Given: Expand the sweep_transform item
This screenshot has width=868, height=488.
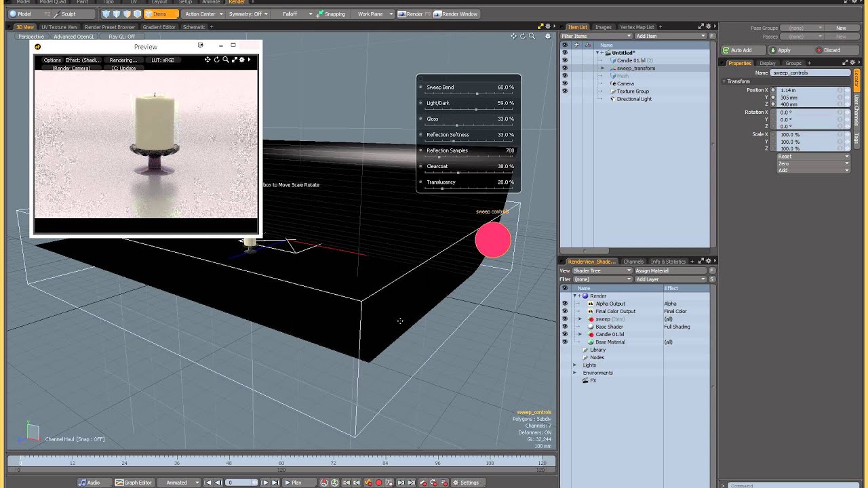Looking at the screenshot, I should [x=602, y=68].
